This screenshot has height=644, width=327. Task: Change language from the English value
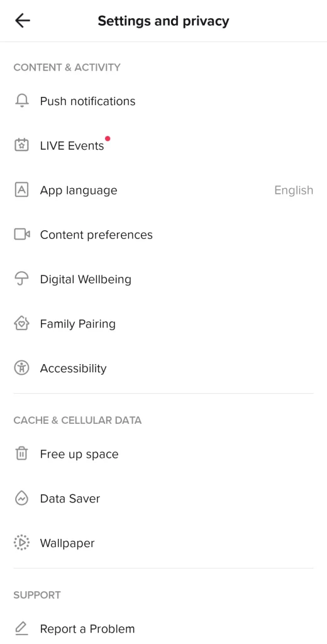point(294,190)
